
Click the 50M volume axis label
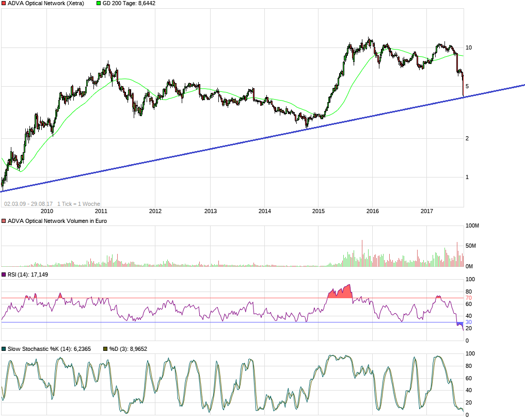point(470,246)
